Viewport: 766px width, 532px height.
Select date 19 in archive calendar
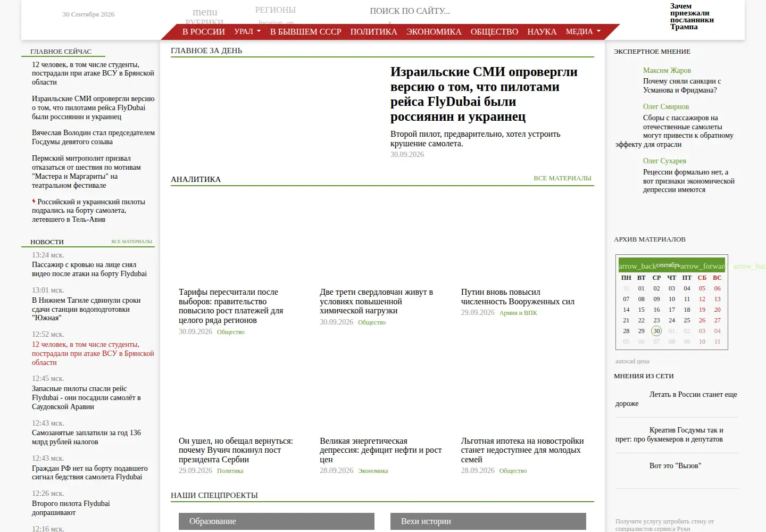702,310
